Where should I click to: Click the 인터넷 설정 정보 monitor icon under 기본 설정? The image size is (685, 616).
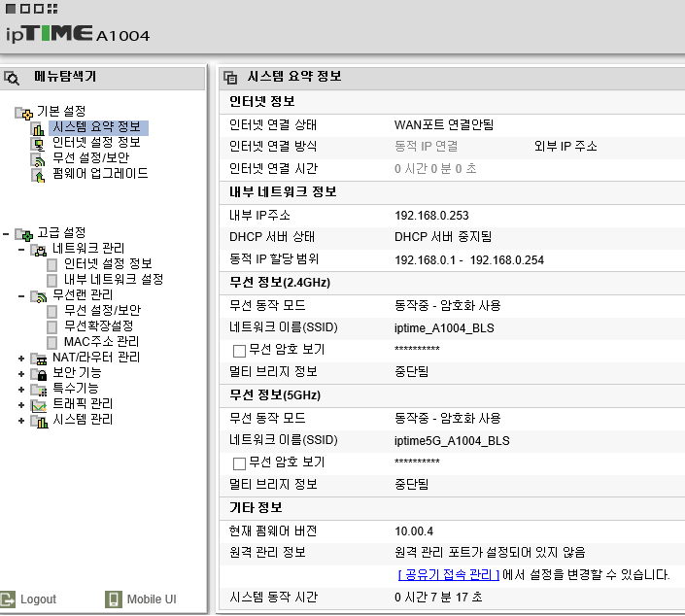38,144
